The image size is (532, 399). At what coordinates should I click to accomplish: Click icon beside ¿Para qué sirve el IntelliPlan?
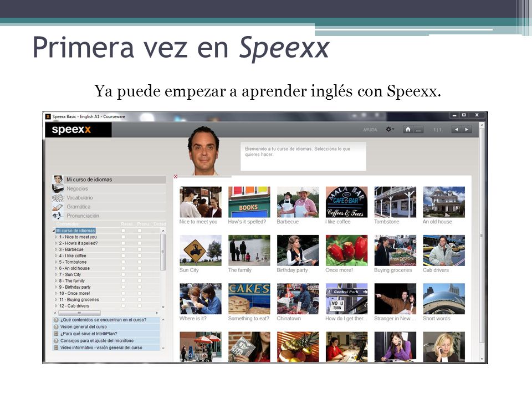click(56, 334)
